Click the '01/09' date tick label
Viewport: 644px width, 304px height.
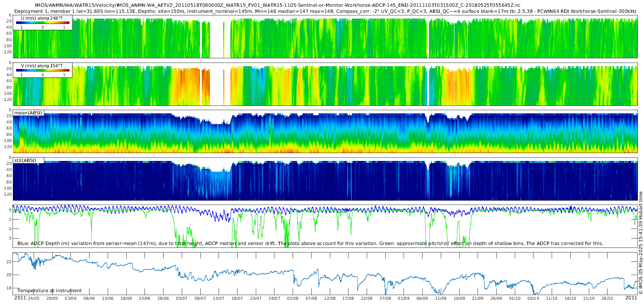click(x=404, y=298)
